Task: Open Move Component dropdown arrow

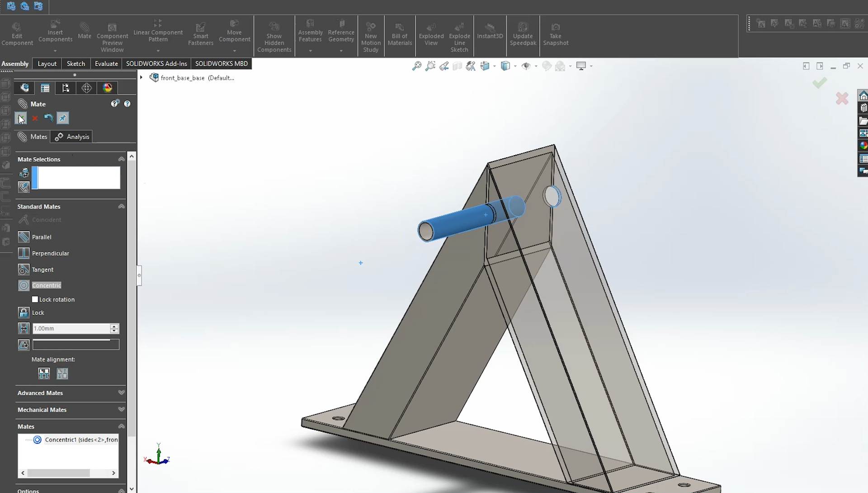Action: [x=234, y=51]
